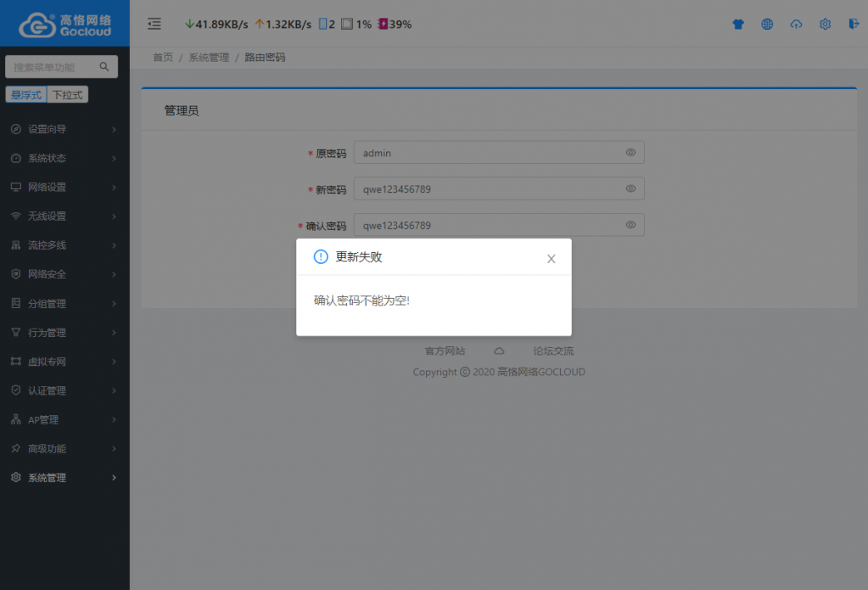Collapse the sidebar with the menu fold icon
Viewport: 868px width, 590px height.
tap(154, 24)
